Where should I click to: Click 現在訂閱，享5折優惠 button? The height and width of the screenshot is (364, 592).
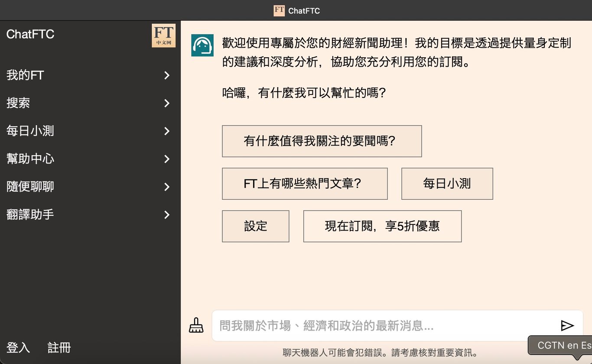coord(382,226)
